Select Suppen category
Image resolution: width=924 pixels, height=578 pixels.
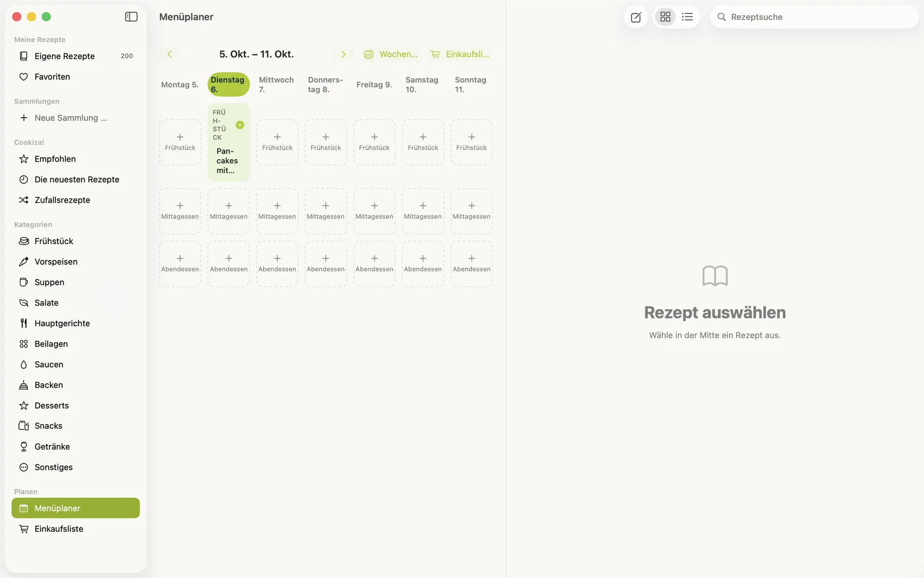point(75,282)
